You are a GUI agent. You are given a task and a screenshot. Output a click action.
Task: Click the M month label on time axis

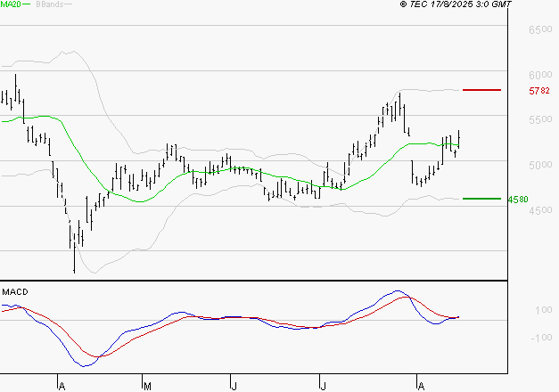[x=146, y=385]
